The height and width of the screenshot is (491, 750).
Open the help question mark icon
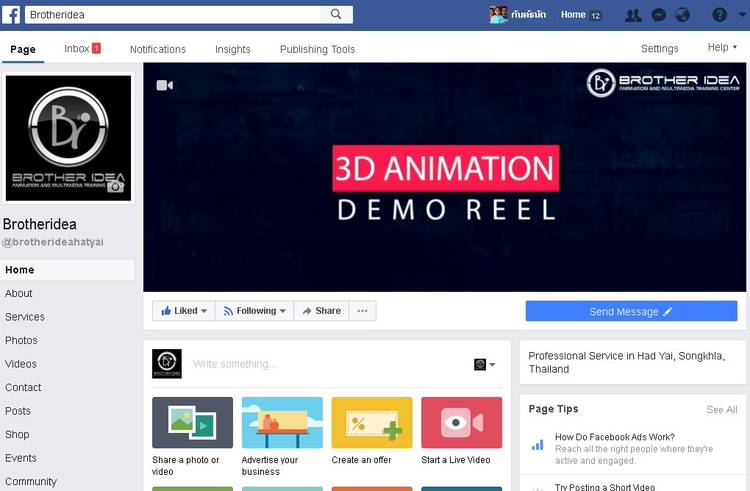(x=719, y=15)
